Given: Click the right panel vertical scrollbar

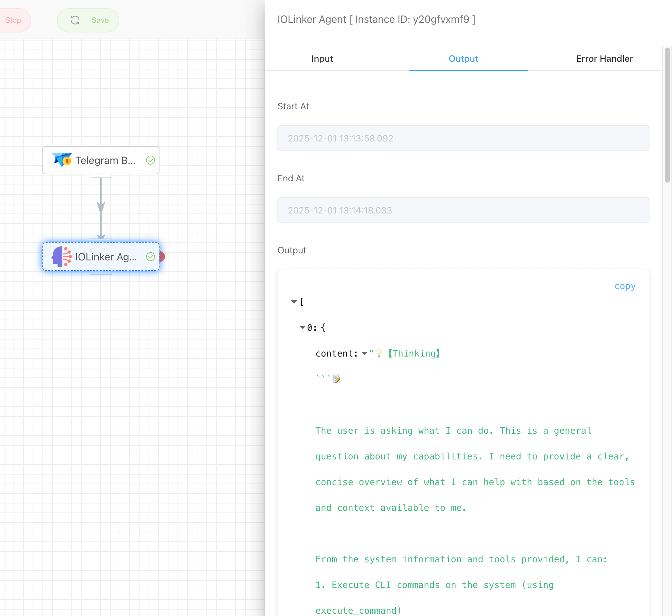Looking at the screenshot, I should pos(667,115).
